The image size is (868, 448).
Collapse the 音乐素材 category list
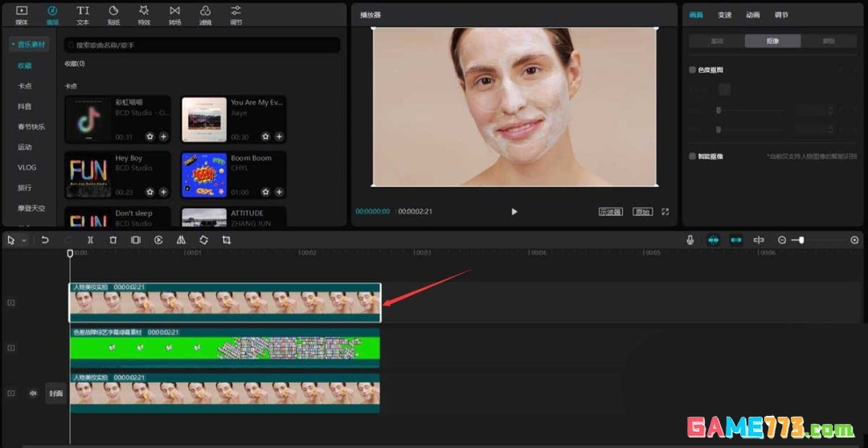[14, 44]
